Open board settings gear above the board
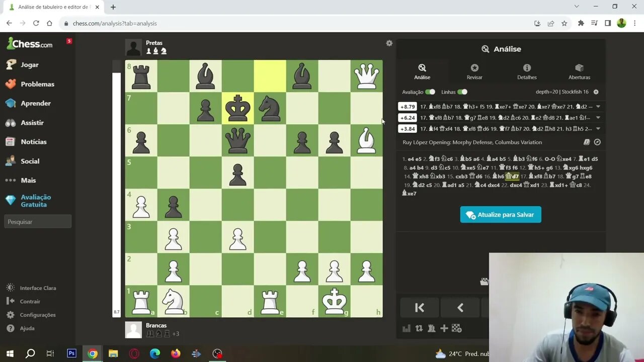The image size is (644, 362). (389, 43)
